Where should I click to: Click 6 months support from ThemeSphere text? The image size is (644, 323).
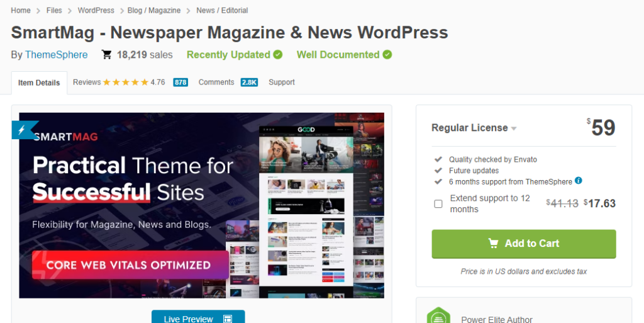point(511,181)
